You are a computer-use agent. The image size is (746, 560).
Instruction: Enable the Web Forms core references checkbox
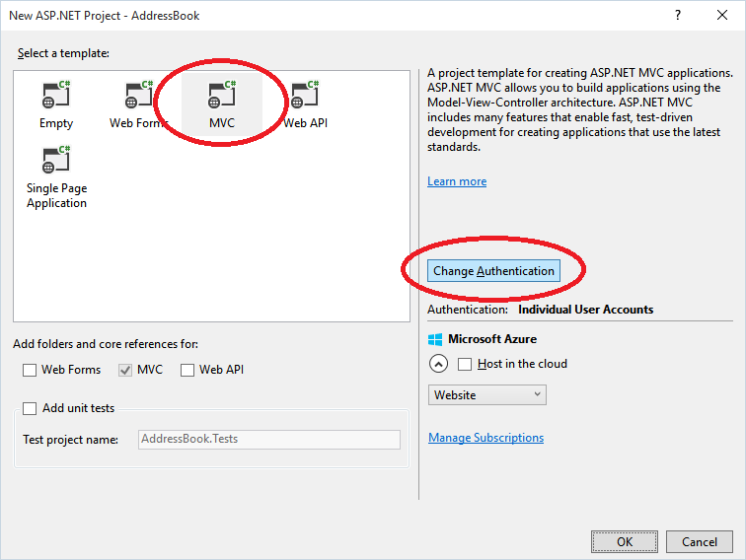click(30, 370)
